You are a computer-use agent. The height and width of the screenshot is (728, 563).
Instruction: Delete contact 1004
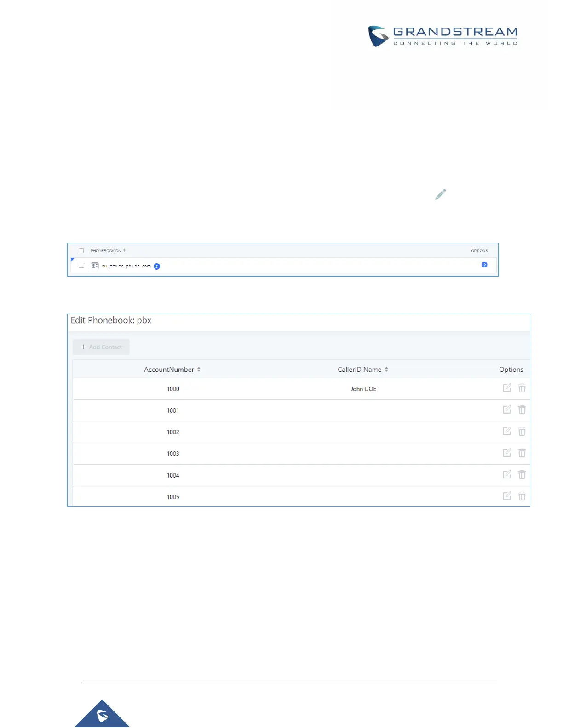522,474
